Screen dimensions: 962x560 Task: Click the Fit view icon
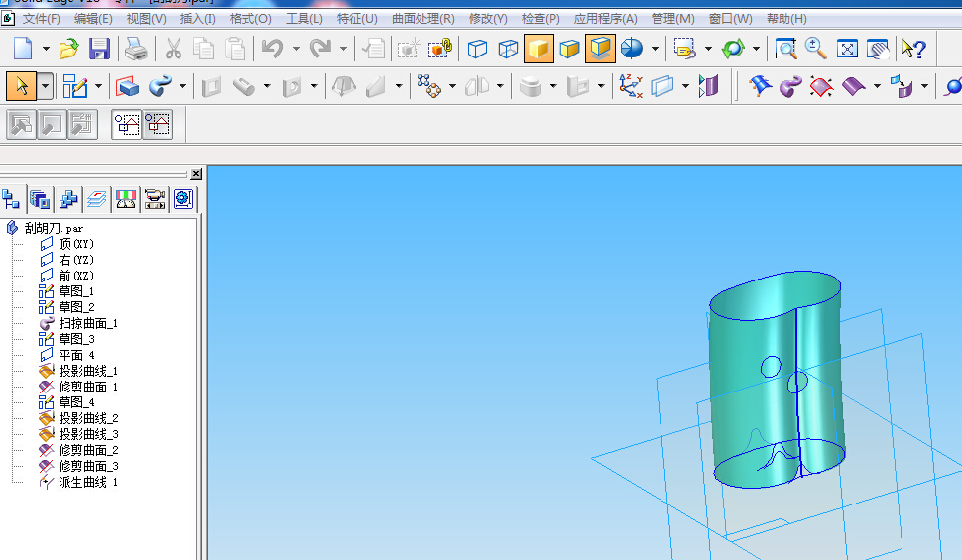[x=847, y=49]
